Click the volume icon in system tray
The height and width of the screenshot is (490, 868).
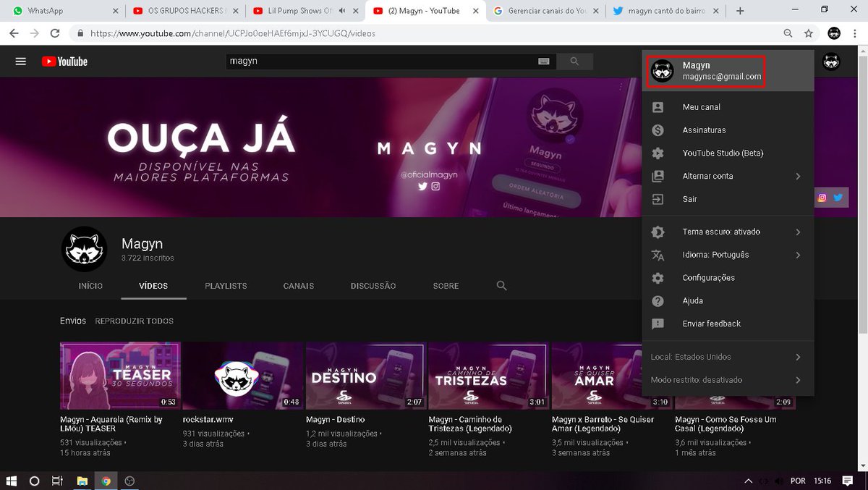click(x=778, y=481)
